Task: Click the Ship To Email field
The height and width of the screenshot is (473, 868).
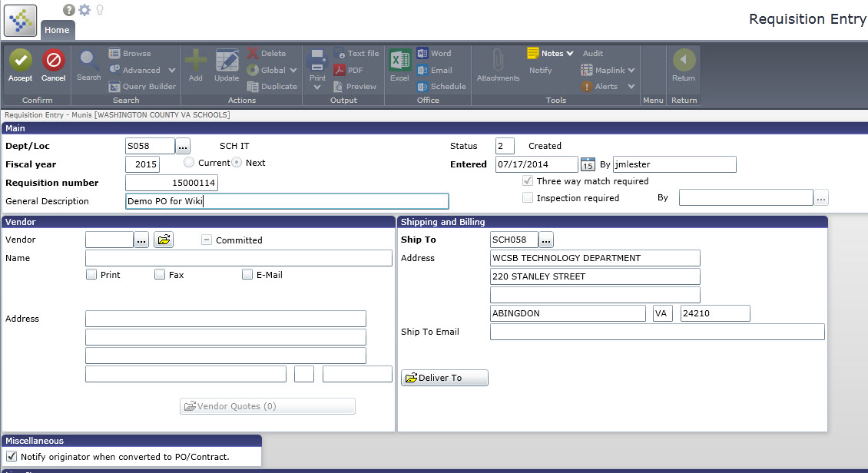Action: tap(657, 332)
